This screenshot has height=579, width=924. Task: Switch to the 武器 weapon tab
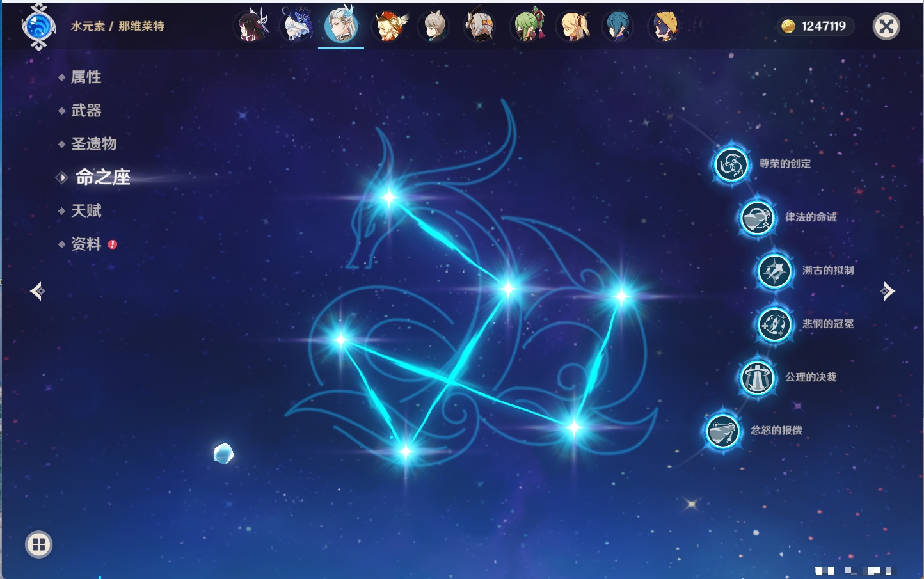point(86,111)
